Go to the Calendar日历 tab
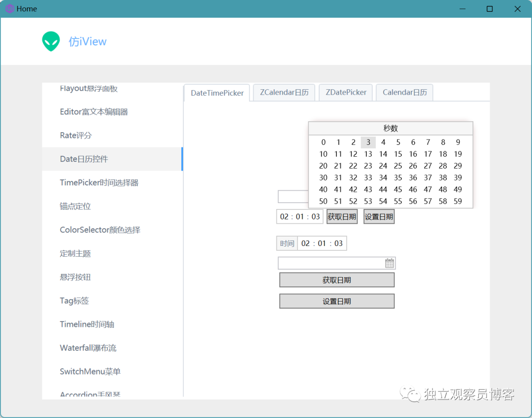532x418 pixels. click(x=405, y=92)
